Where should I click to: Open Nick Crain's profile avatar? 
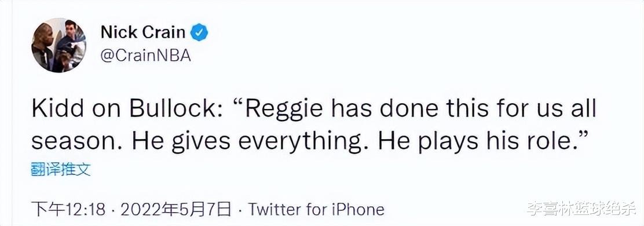[x=58, y=46]
